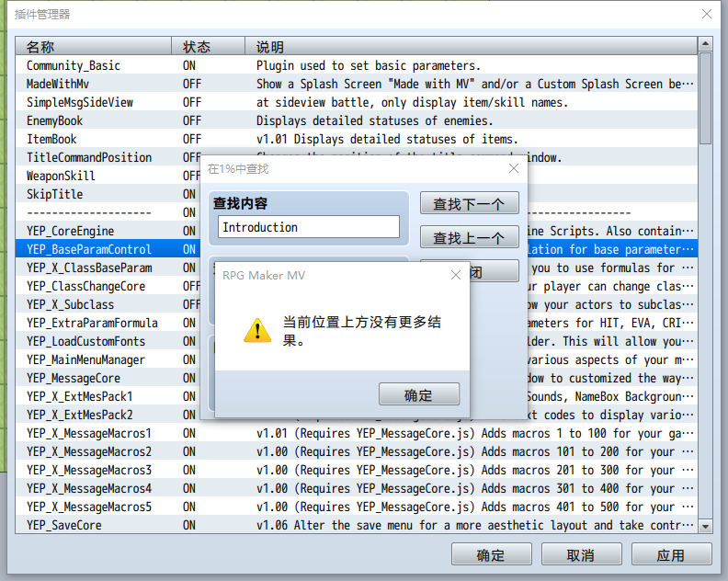
Task: Click sideview battle description of SimpleMsgSideView
Action: point(412,102)
